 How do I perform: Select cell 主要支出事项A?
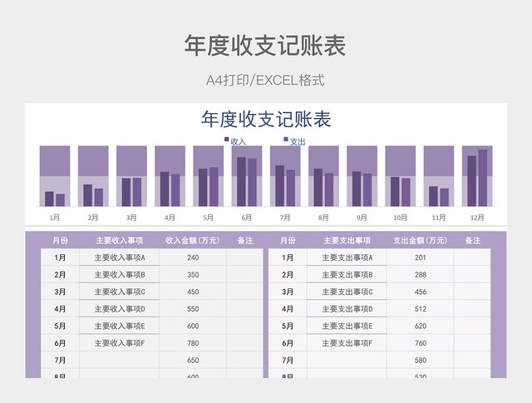[x=347, y=258]
